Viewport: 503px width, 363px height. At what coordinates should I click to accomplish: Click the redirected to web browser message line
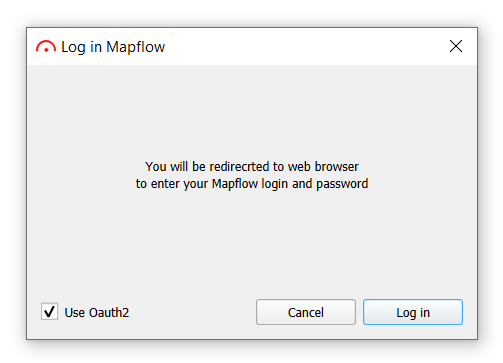[x=252, y=167]
